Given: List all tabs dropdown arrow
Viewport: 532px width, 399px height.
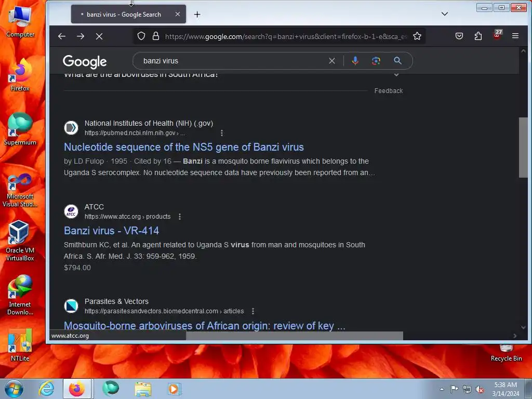Looking at the screenshot, I should click(x=445, y=14).
